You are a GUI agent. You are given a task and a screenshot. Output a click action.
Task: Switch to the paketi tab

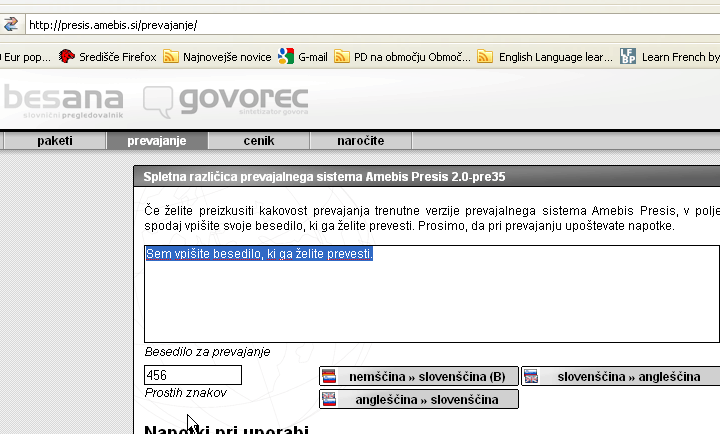[x=55, y=141]
